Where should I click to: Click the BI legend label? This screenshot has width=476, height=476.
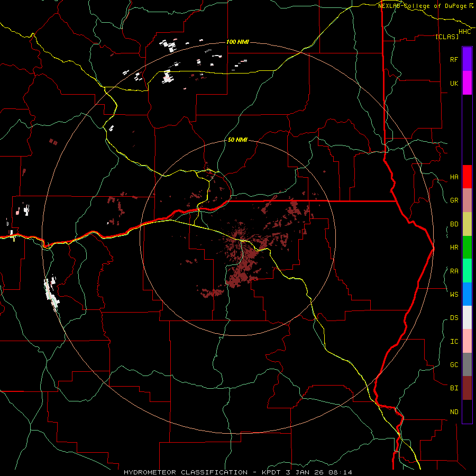click(454, 388)
